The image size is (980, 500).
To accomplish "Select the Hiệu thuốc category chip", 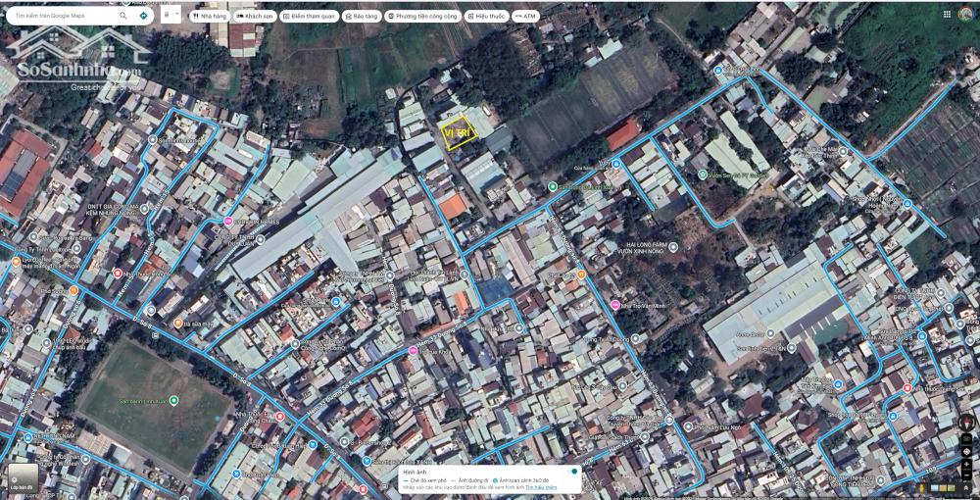I will tap(486, 17).
